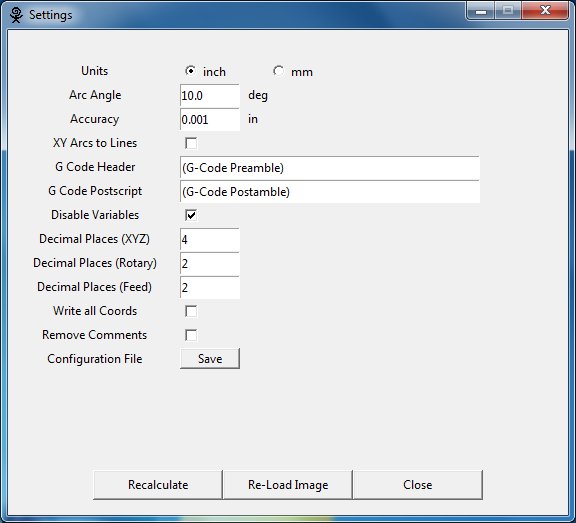Image resolution: width=576 pixels, height=523 pixels.
Task: Minimize the Settings window
Action: [480, 11]
